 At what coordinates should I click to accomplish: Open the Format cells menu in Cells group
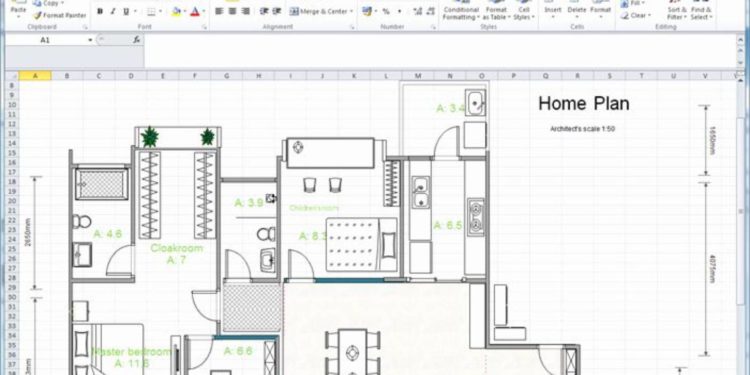pos(600,11)
